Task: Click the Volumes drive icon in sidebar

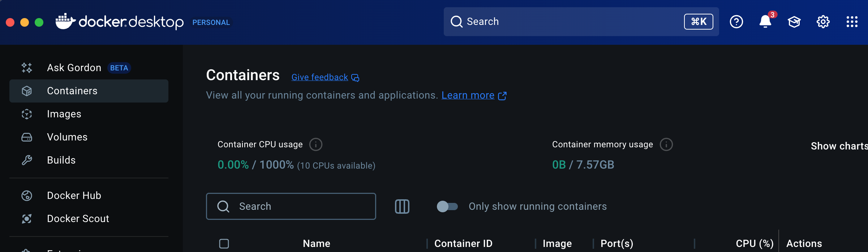Action: coord(27,137)
